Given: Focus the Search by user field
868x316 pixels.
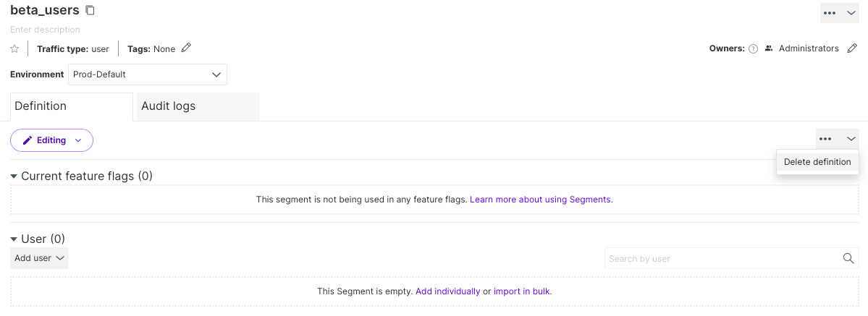Looking at the screenshot, I should coord(722,258).
